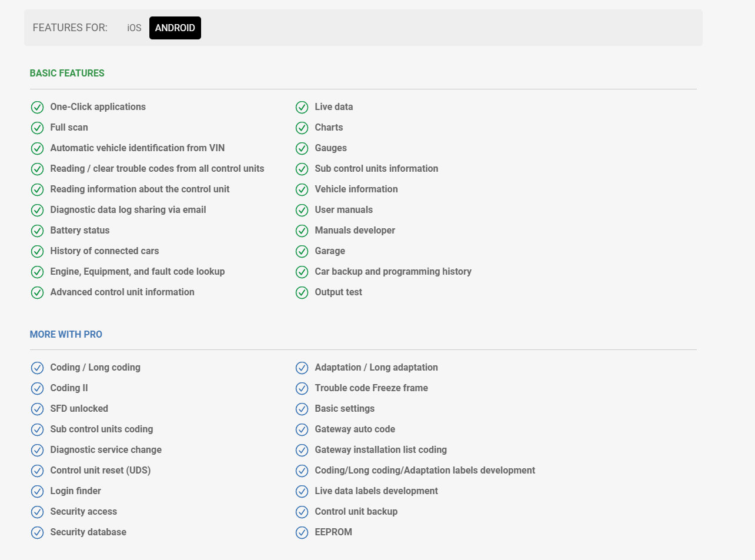Click the checkmark beside Battery status

point(37,231)
